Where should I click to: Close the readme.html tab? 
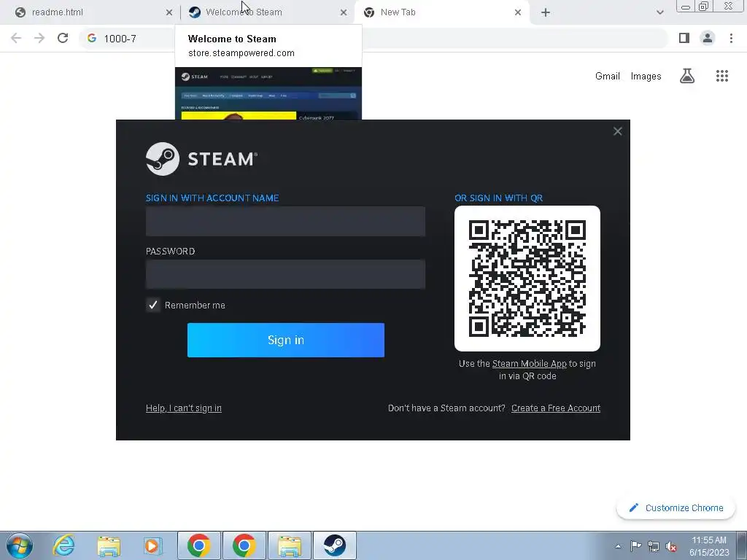click(169, 12)
